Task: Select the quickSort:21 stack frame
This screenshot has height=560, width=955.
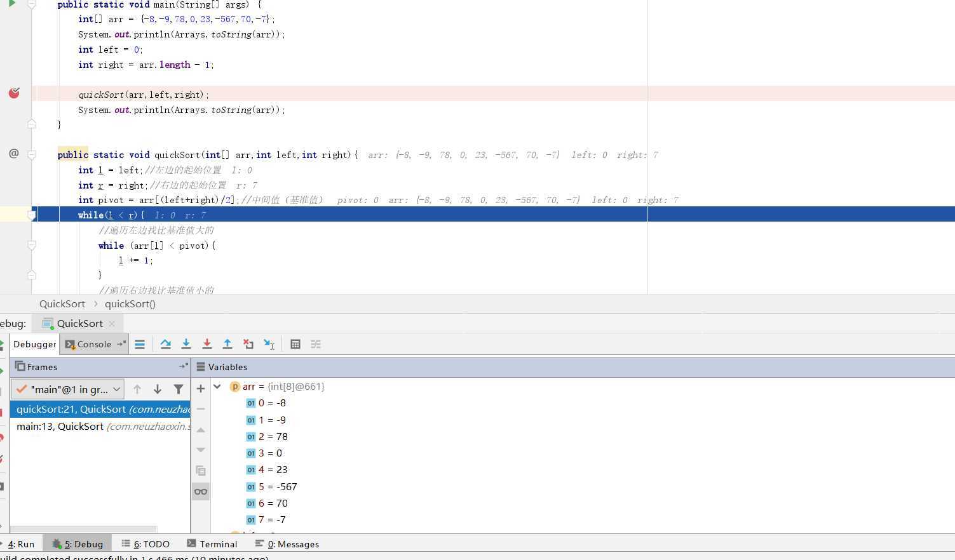Action: point(100,410)
